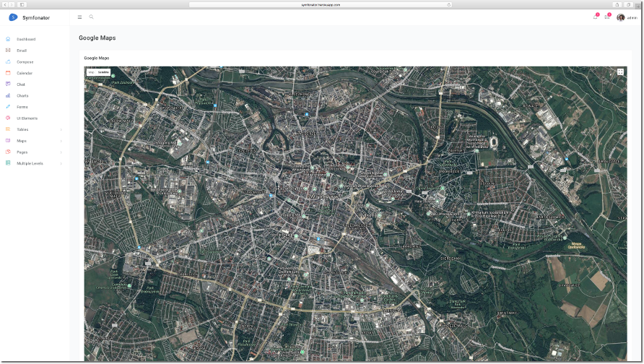This screenshot has width=644, height=364.
Task: Open Dashboard from the sidebar
Action: pyautogui.click(x=26, y=40)
